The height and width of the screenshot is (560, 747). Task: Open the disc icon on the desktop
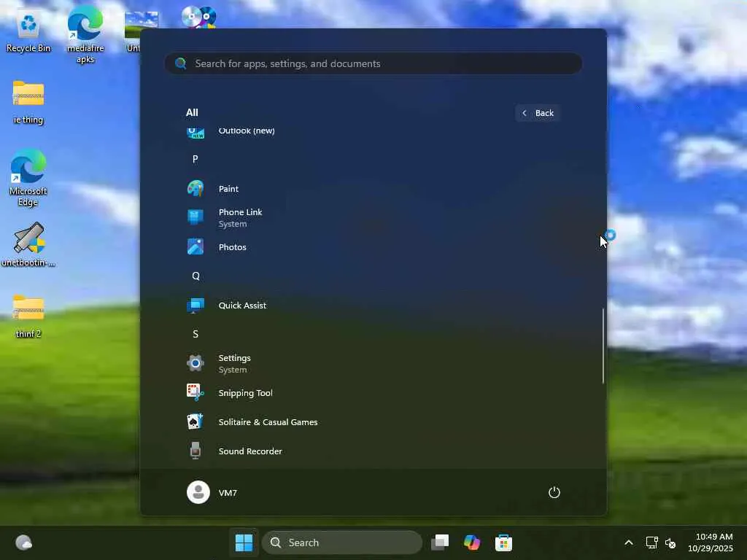click(198, 17)
